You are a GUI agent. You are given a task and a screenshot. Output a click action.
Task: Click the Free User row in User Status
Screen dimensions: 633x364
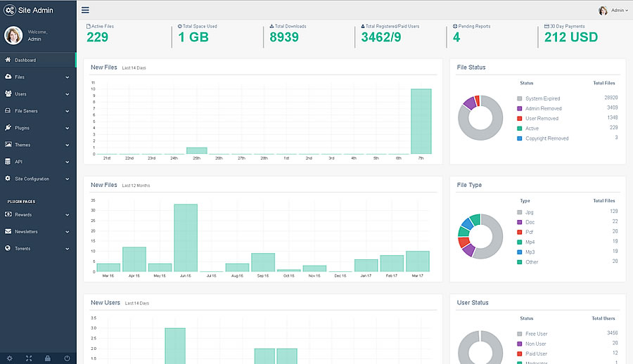point(567,333)
